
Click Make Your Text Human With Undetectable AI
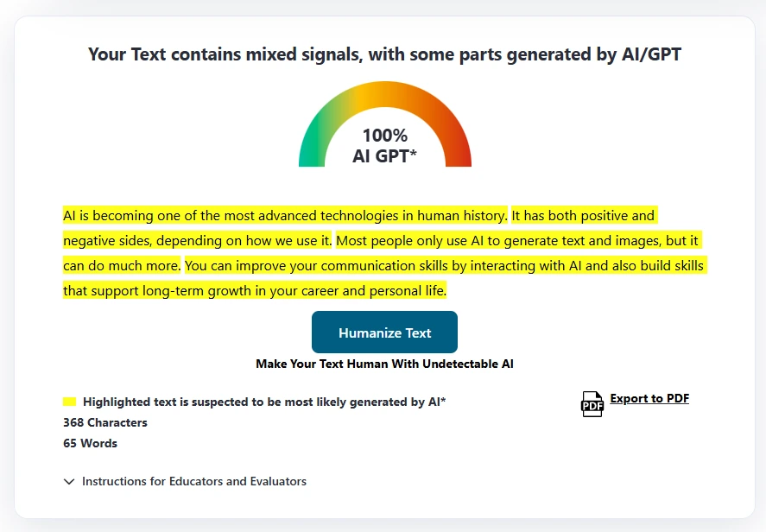click(384, 364)
